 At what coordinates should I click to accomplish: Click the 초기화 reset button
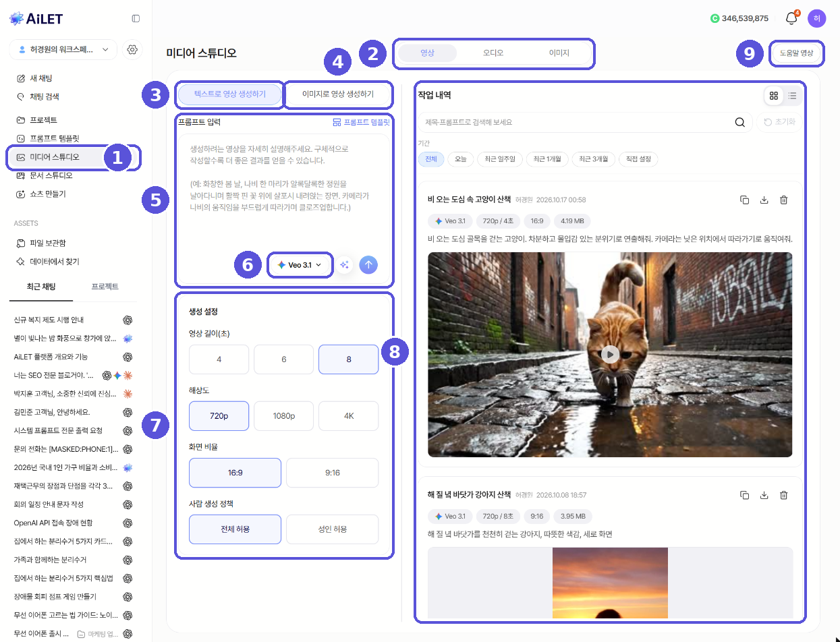pyautogui.click(x=779, y=122)
